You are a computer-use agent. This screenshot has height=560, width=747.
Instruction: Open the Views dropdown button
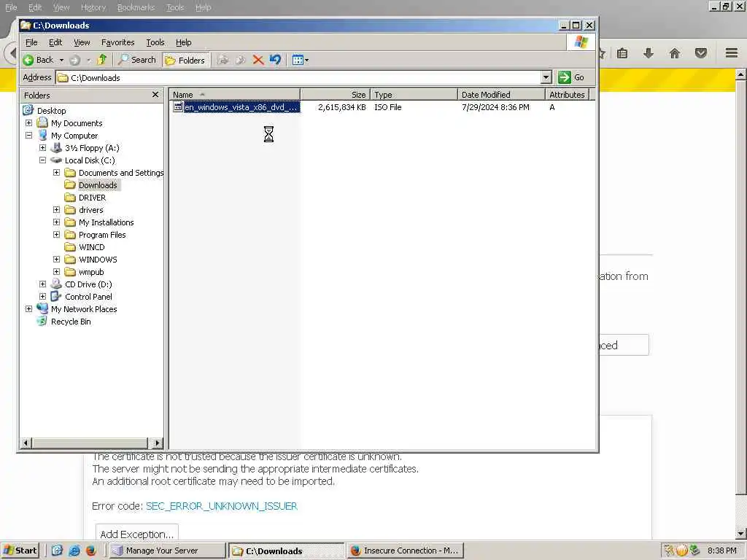[x=300, y=60]
